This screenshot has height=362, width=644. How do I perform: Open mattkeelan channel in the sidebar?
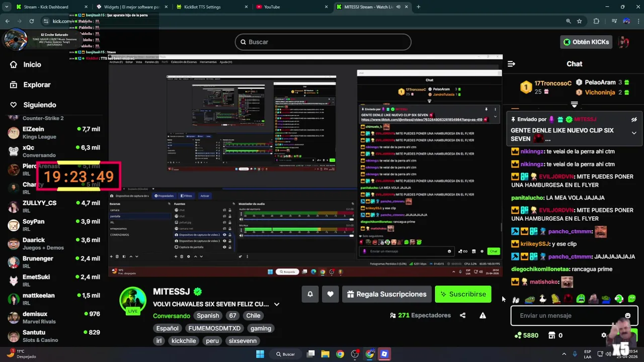coord(54,299)
